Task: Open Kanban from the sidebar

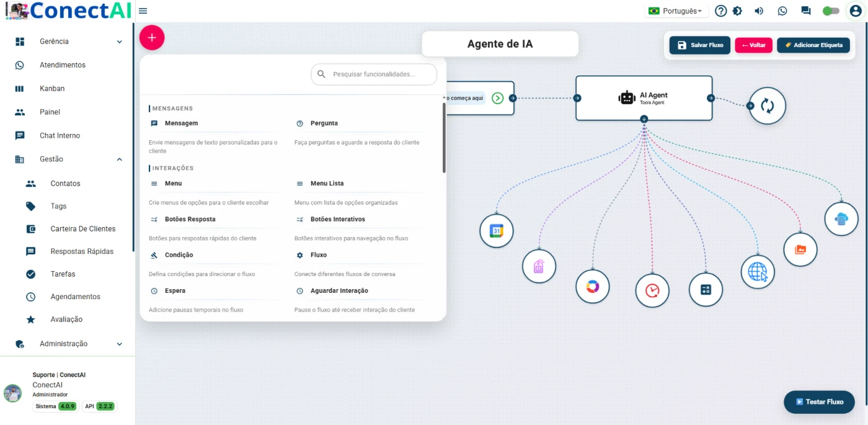Action: coord(52,89)
